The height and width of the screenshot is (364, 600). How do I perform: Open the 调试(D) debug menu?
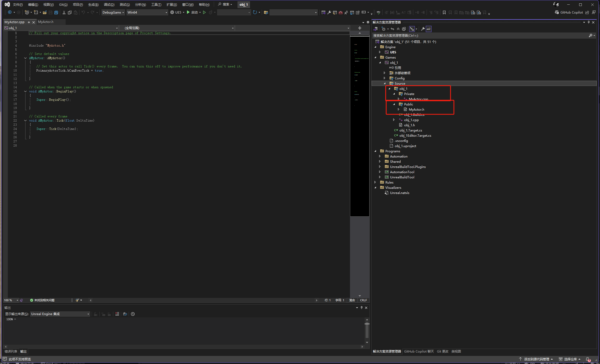pos(109,4)
